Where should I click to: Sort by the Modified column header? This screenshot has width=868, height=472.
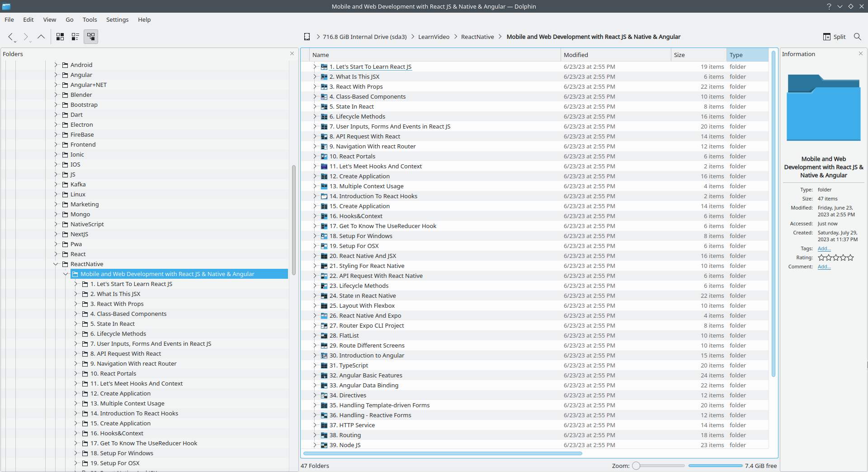[x=616, y=55]
